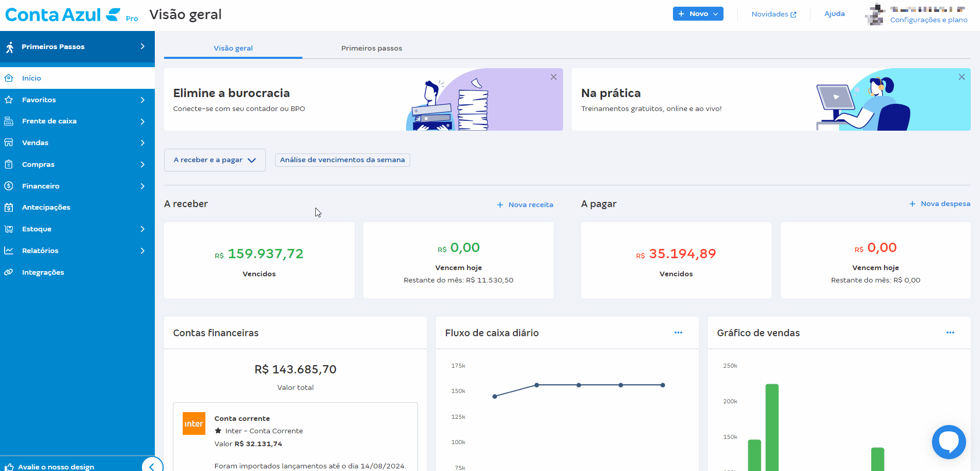Click the Financeiro dollar icon
This screenshot has height=471, width=980.
[9, 186]
